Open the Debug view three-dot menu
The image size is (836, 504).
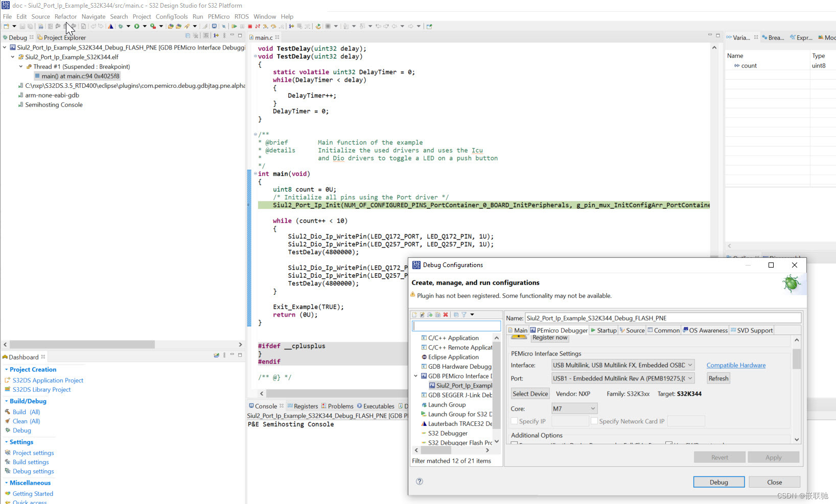click(224, 36)
